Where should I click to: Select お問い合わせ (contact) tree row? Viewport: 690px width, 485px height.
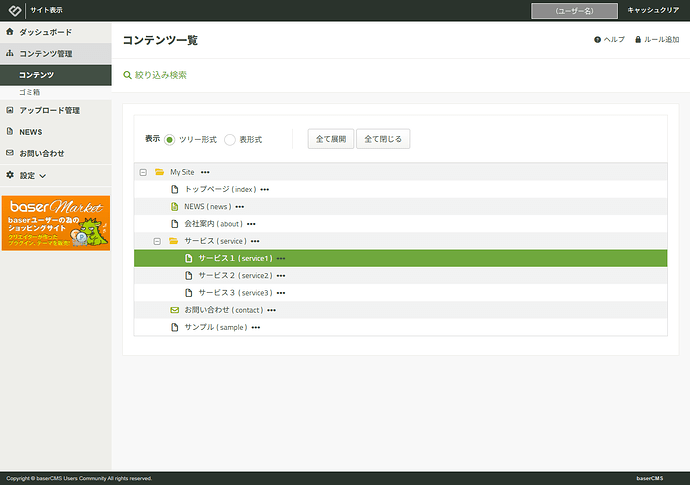pos(400,310)
